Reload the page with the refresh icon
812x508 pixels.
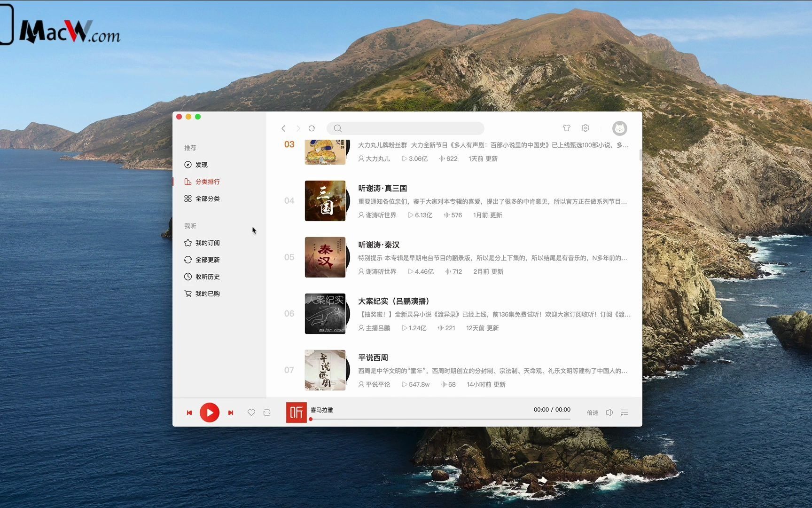tap(312, 128)
